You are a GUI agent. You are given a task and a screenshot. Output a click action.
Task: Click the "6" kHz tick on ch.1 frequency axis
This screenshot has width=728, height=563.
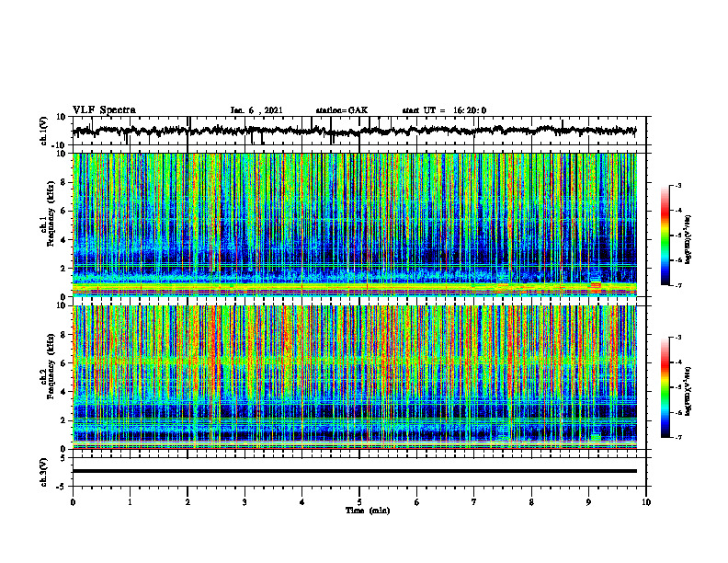64,211
